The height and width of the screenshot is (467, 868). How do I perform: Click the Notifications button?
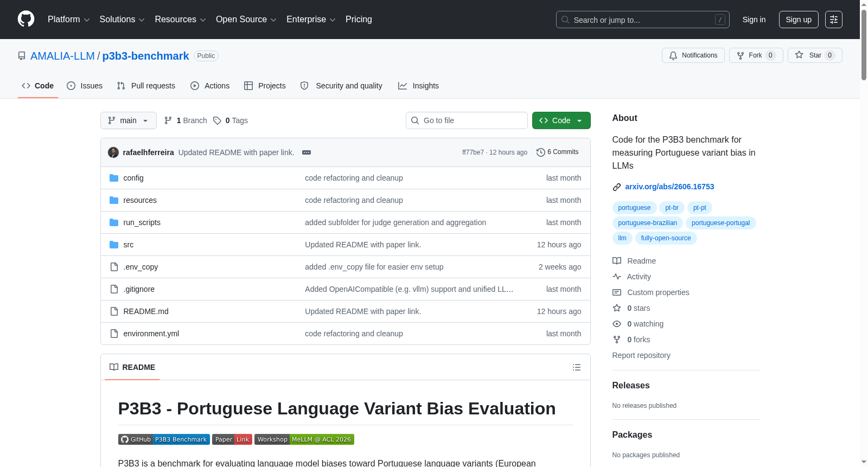tap(693, 55)
